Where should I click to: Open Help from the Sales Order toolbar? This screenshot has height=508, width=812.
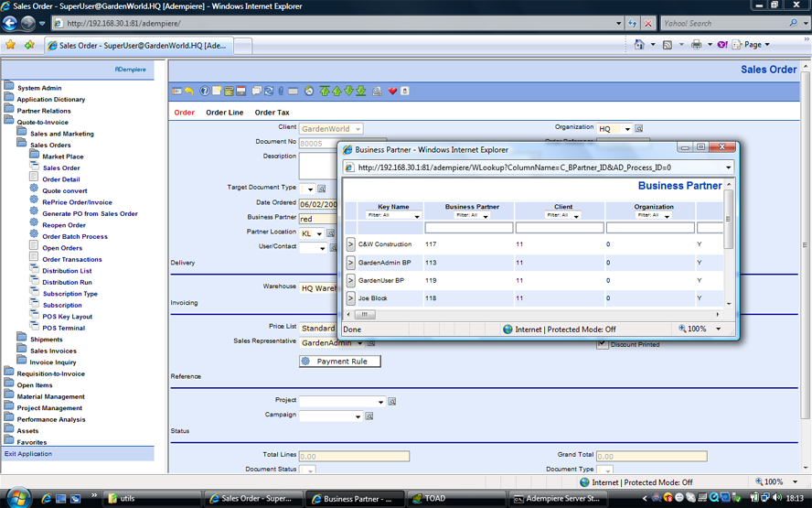[x=205, y=92]
